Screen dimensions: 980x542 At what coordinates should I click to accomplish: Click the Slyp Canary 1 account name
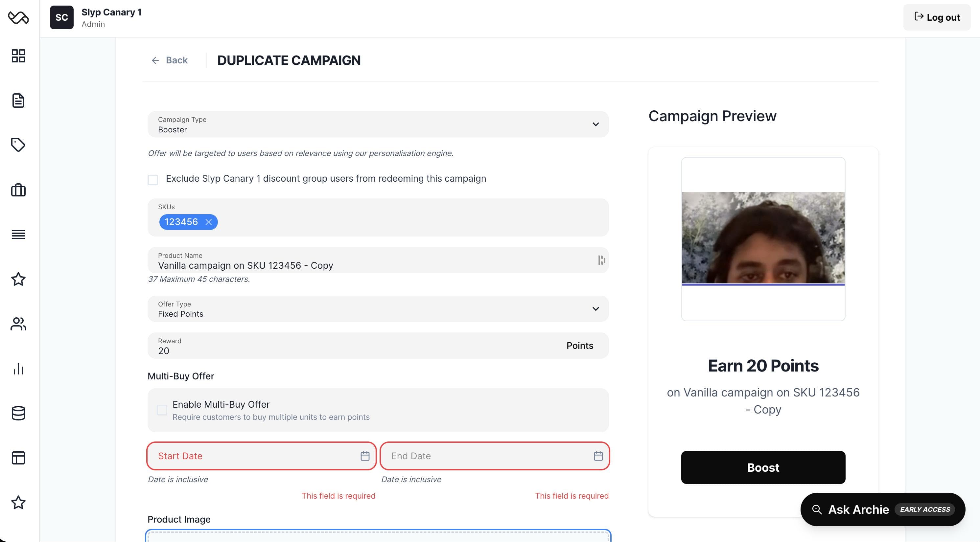(x=111, y=12)
